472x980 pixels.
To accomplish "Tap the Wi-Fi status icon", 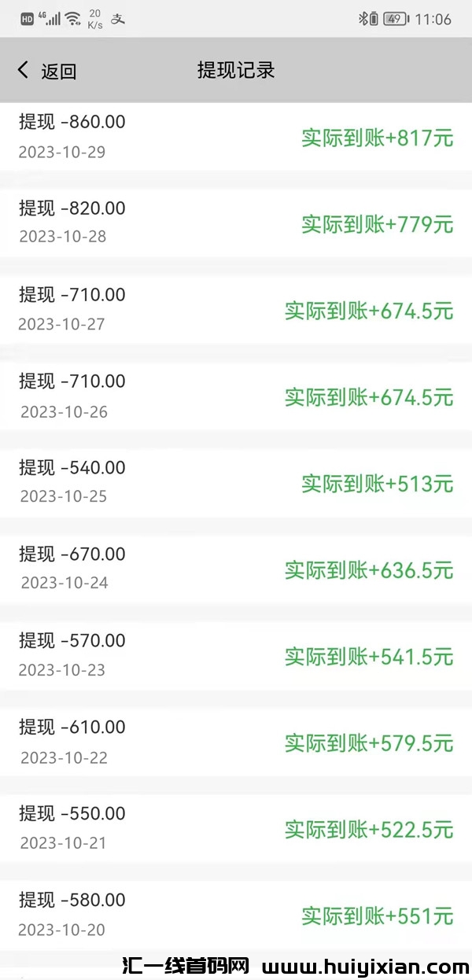I will (72, 19).
